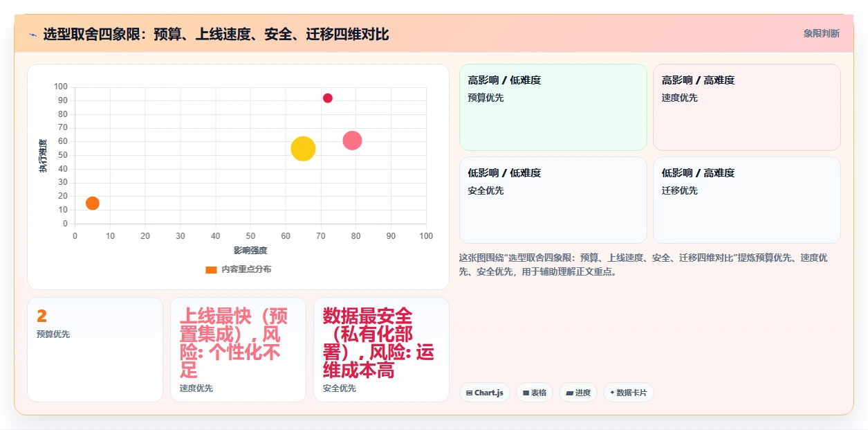The image size is (868, 430).
Task: Click the 执行难度 y-axis title
Action: pos(43,156)
